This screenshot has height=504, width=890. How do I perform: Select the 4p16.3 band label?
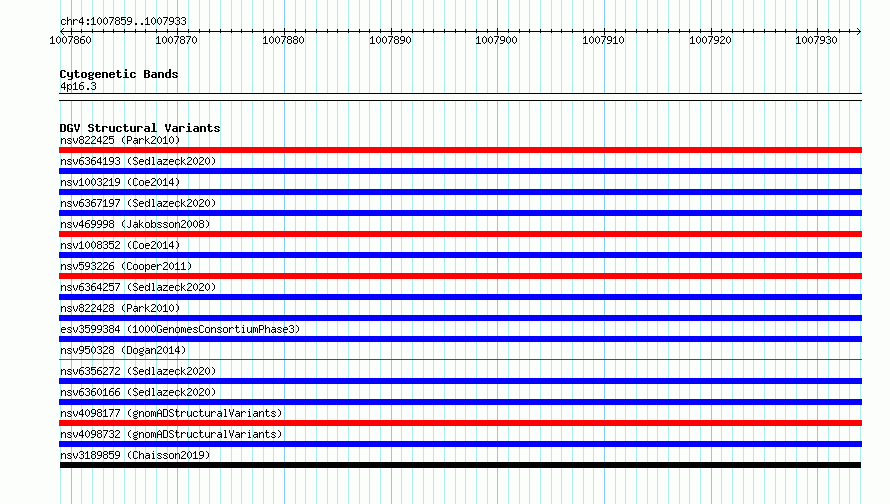78,86
